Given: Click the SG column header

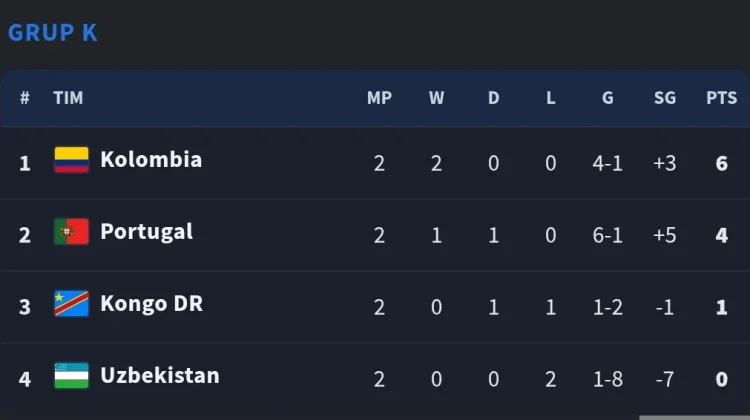Looking at the screenshot, I should pyautogui.click(x=665, y=98).
